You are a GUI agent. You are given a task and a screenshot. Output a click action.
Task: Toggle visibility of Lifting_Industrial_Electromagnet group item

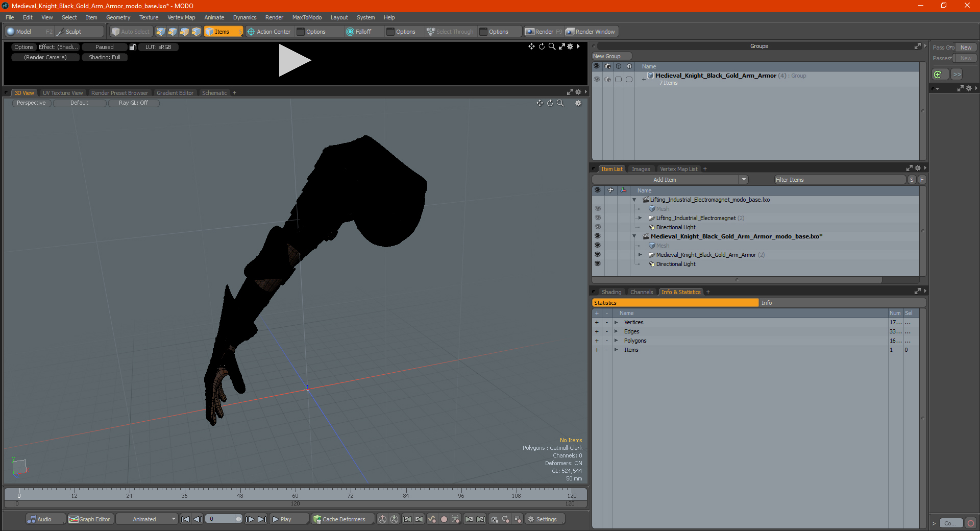point(597,218)
